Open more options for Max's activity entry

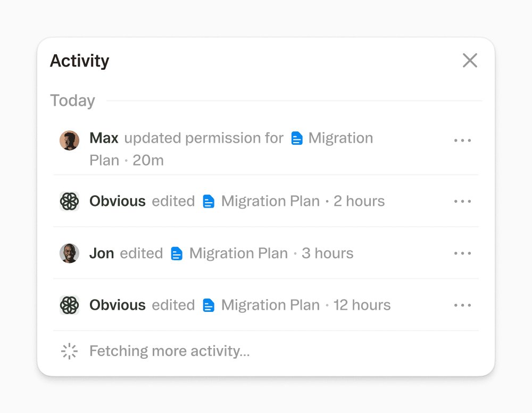[462, 141]
